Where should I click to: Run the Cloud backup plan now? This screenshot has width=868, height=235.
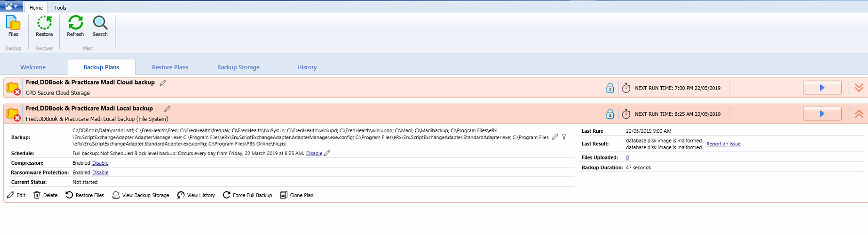[x=822, y=88]
